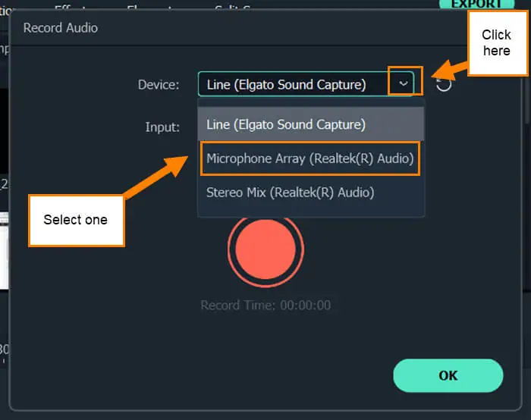Choose Microphone Array (Realtek(R) Audio) option
This screenshot has width=531, height=420.
tap(310, 158)
